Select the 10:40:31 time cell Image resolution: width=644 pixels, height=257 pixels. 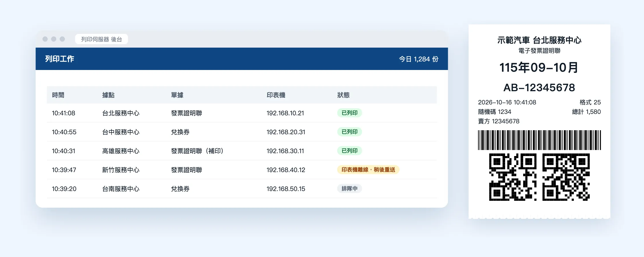(x=64, y=151)
